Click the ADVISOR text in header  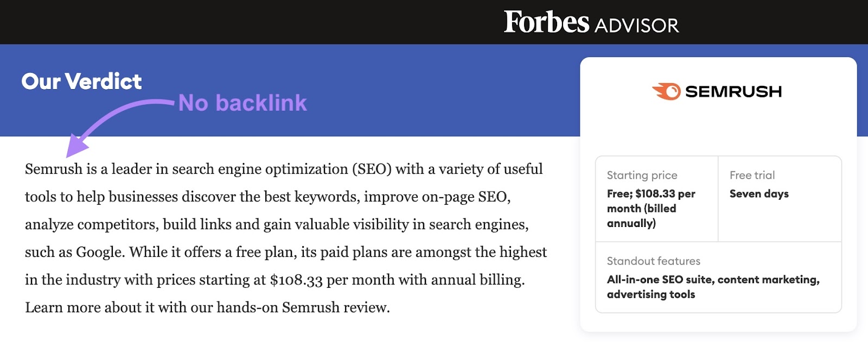(637, 26)
